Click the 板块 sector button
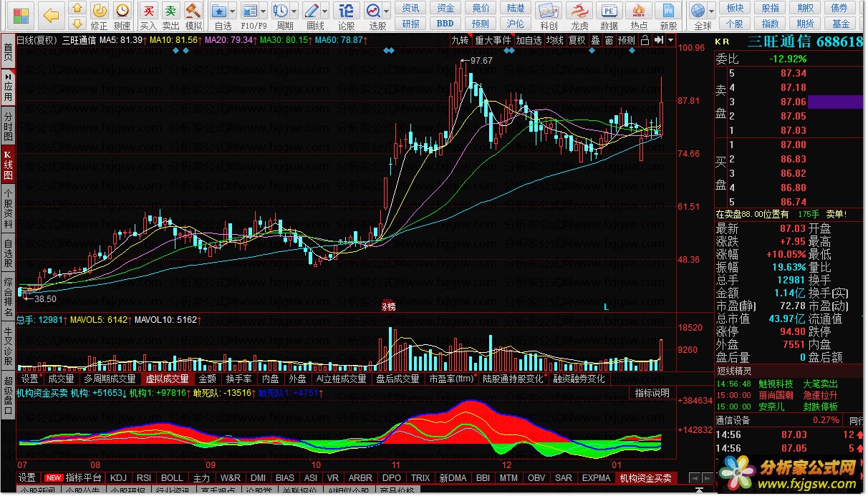Viewport: 868px width, 496px height. pyautogui.click(x=736, y=8)
